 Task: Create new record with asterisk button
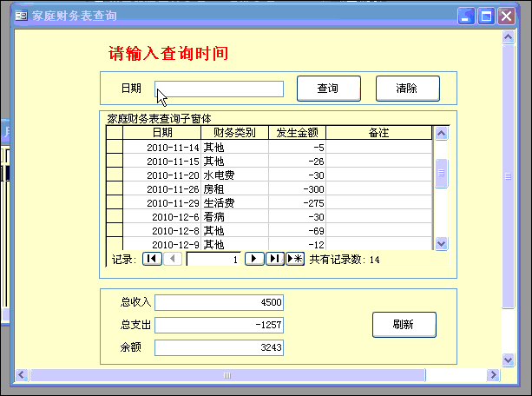coord(295,259)
